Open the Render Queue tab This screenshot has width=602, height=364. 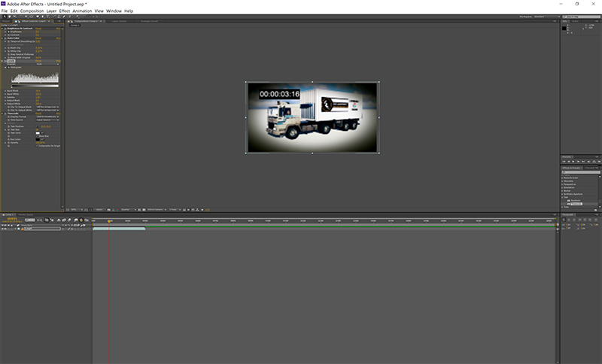pos(26,215)
